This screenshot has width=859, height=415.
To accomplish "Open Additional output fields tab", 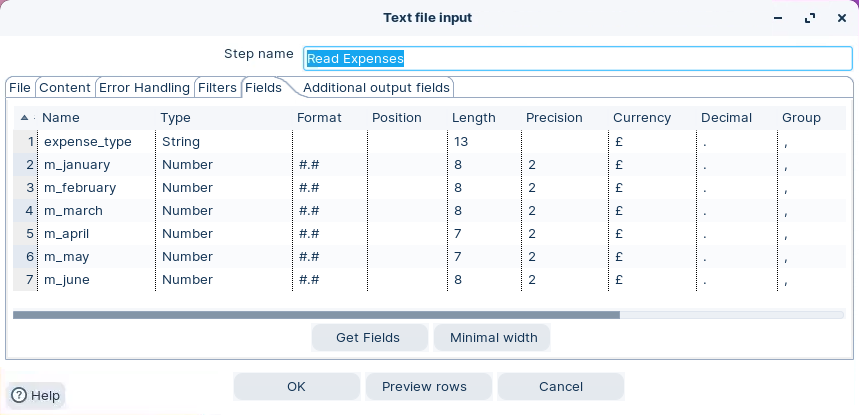I will [376, 88].
